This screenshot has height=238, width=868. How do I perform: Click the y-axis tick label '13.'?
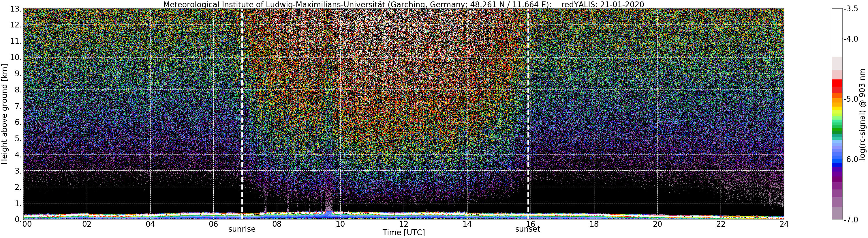16,9
